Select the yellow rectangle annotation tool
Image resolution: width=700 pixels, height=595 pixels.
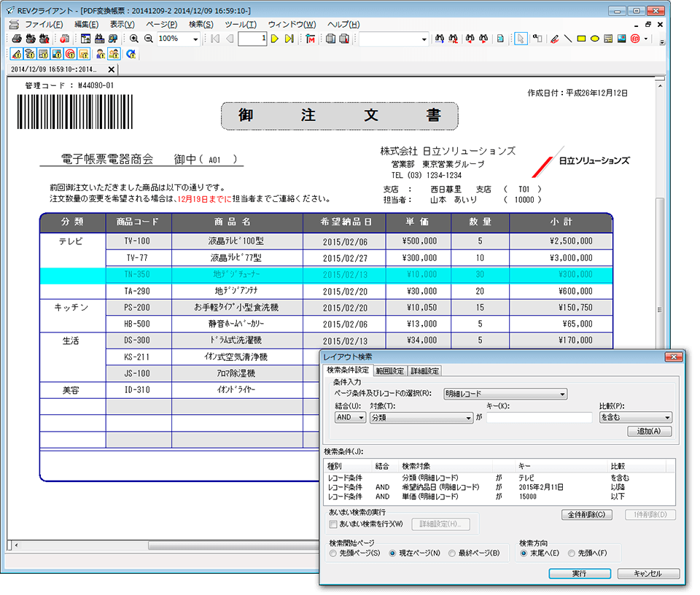(x=582, y=39)
